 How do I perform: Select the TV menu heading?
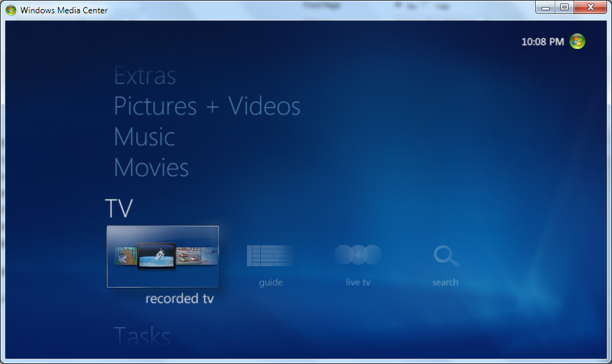coord(119,208)
